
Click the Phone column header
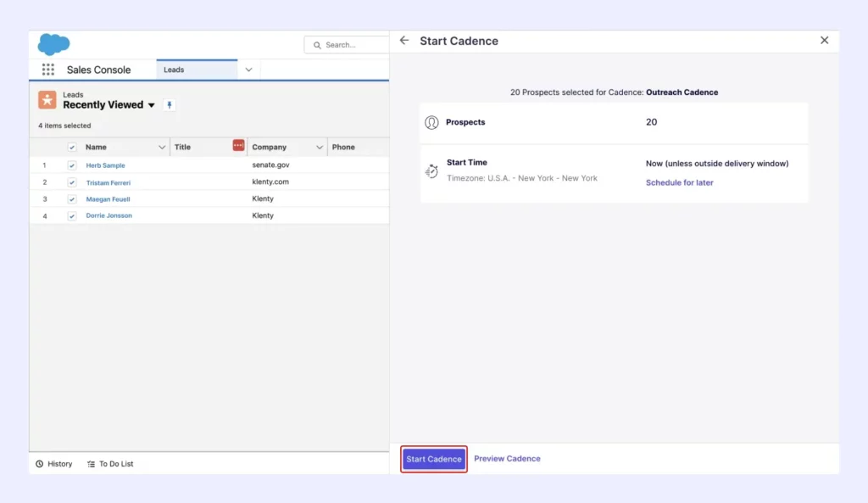343,148
